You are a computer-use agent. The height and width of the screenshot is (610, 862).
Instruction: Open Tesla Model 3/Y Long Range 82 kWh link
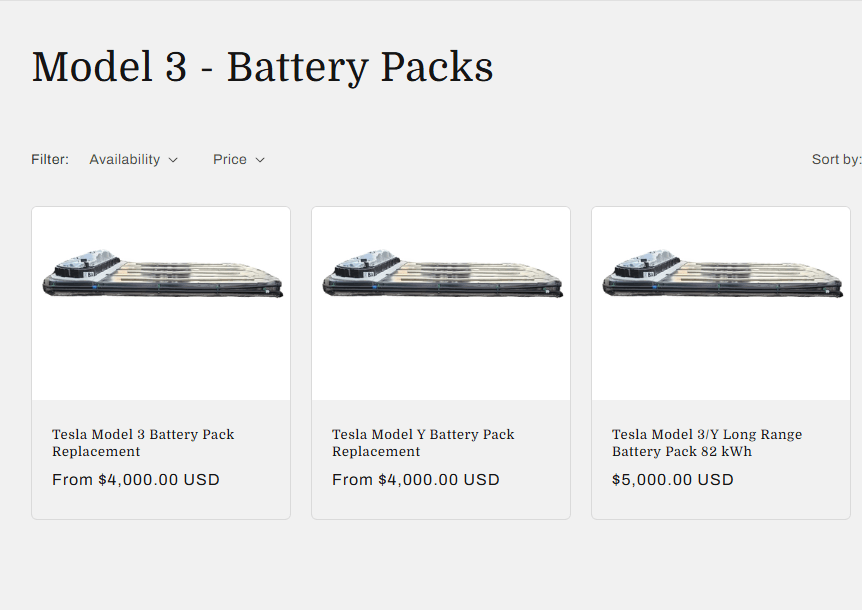(x=707, y=443)
